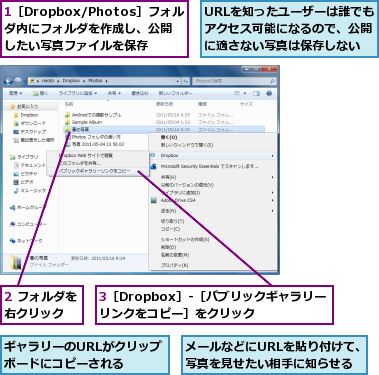
Task: Click the 更新日時 column header
Action: 165,104
